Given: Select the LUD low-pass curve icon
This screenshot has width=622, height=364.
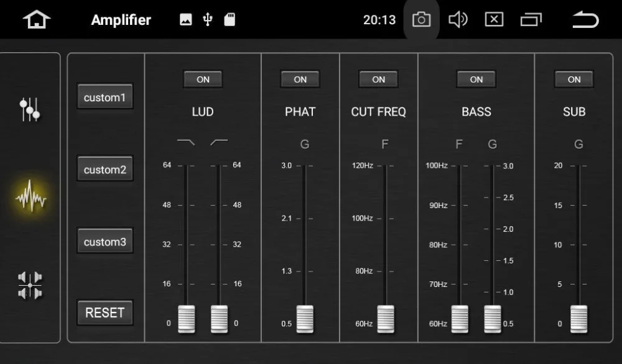Looking at the screenshot, I should (x=186, y=142).
